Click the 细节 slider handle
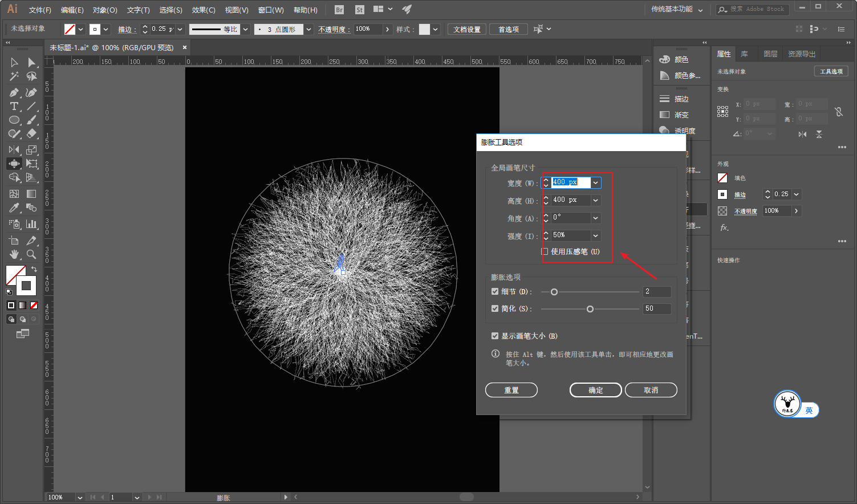 pos(554,292)
